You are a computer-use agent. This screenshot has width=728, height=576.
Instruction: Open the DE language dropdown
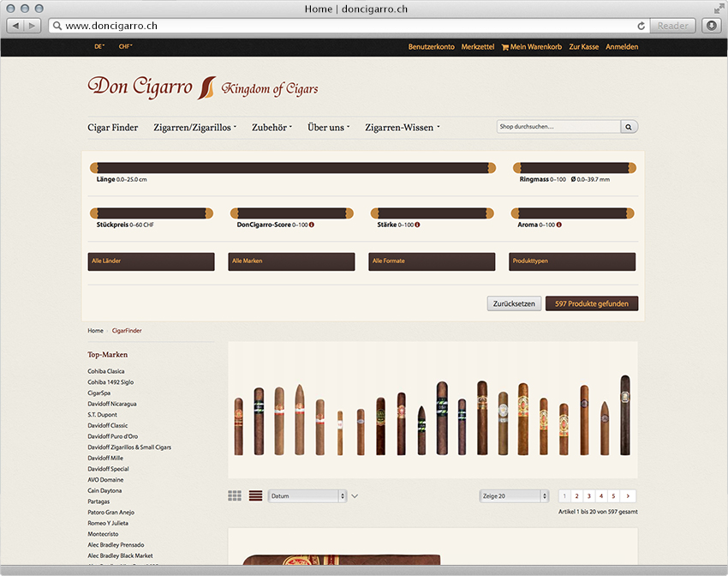99,46
